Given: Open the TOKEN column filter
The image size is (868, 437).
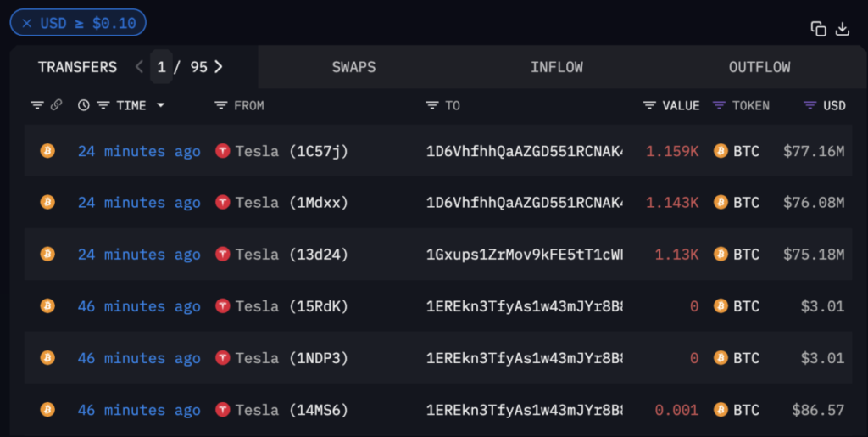Looking at the screenshot, I should tap(719, 105).
